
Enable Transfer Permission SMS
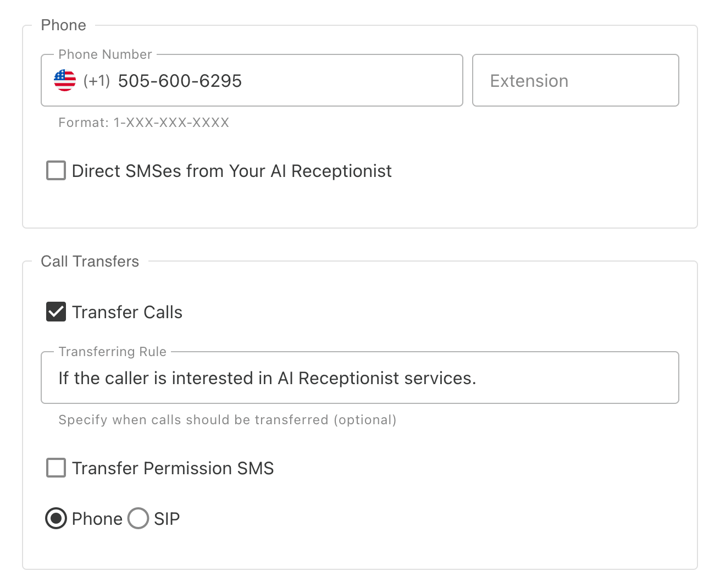coord(56,468)
